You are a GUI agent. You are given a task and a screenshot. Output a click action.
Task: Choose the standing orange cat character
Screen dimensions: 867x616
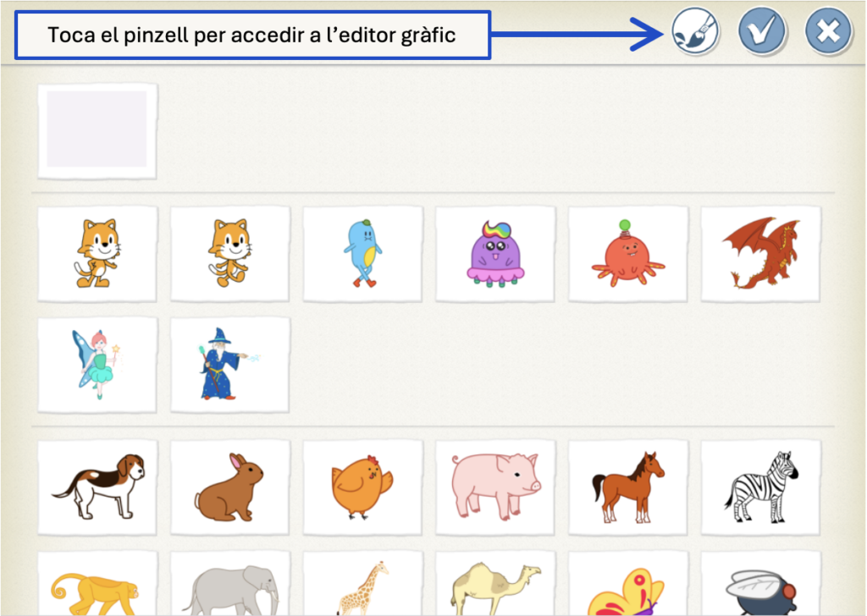tap(97, 253)
